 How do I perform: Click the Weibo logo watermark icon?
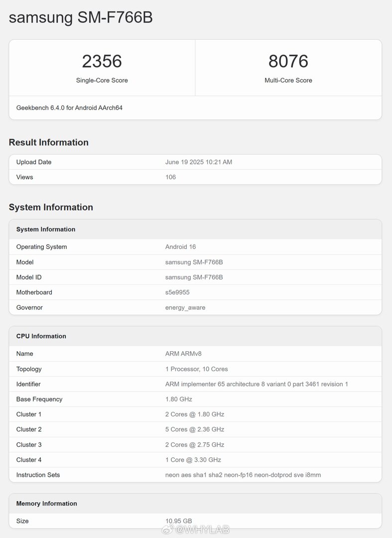point(167,530)
